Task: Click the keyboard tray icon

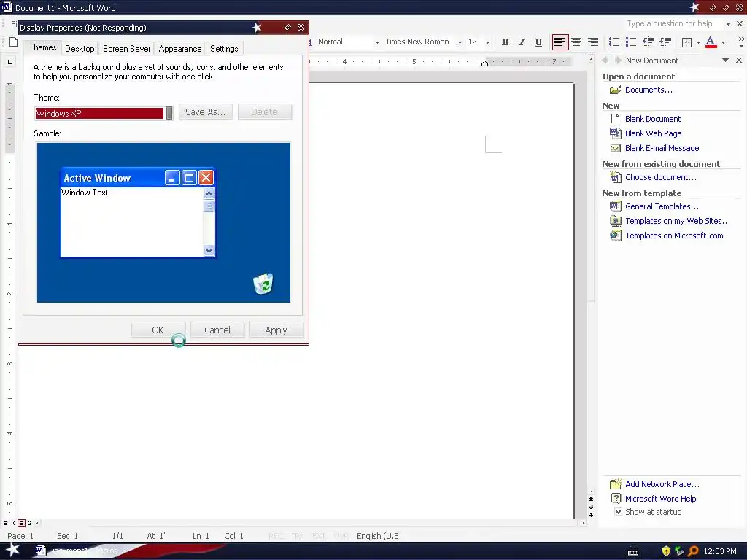Action: pyautogui.click(x=633, y=552)
